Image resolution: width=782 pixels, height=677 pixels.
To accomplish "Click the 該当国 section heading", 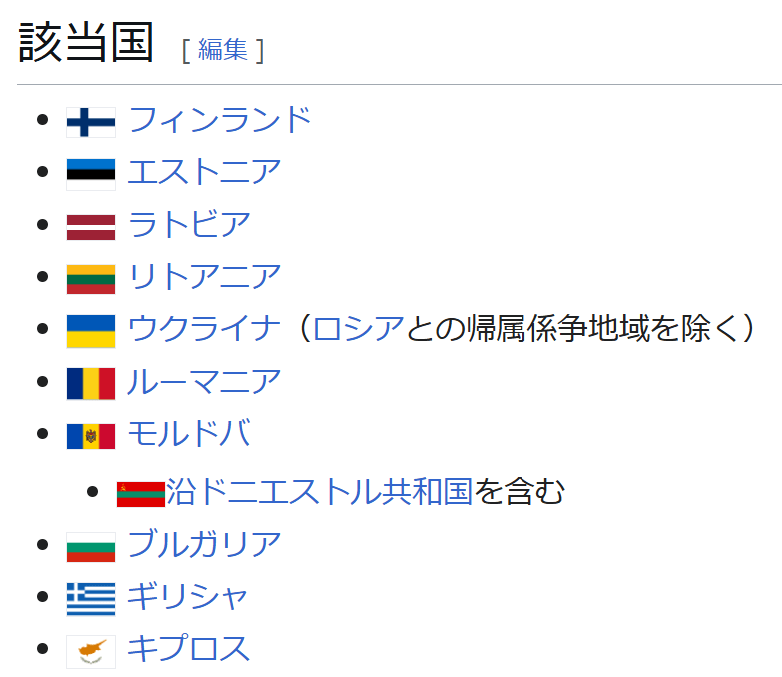I will tap(86, 43).
